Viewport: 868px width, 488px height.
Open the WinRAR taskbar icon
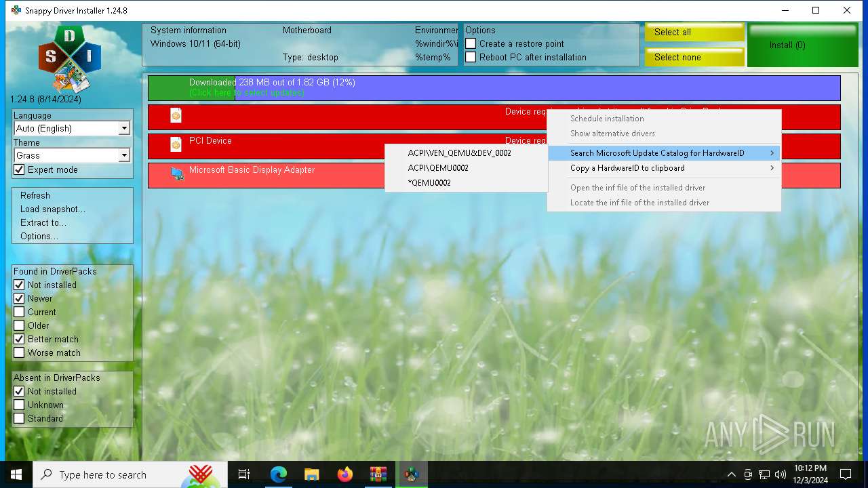(x=378, y=474)
